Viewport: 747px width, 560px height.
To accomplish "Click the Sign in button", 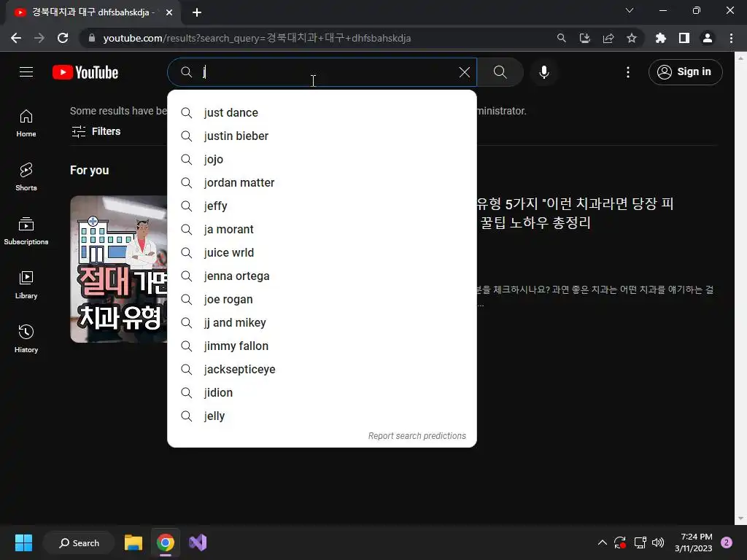I will point(685,72).
